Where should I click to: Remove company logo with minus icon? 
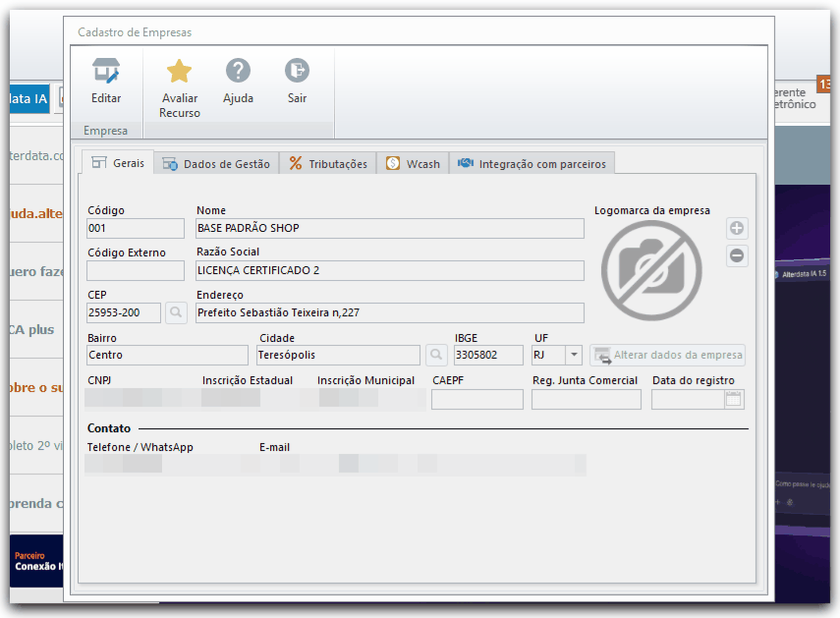(737, 255)
